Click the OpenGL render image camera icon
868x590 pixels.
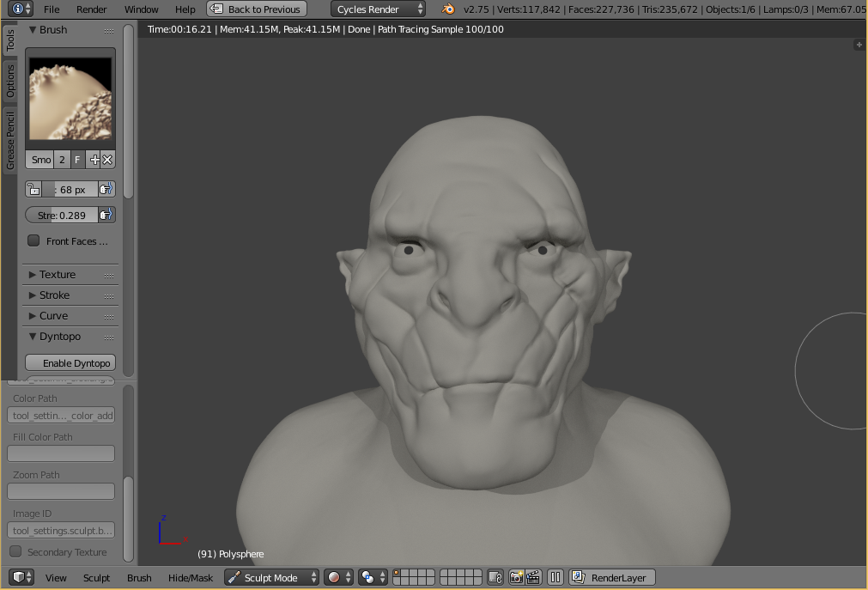tap(517, 578)
